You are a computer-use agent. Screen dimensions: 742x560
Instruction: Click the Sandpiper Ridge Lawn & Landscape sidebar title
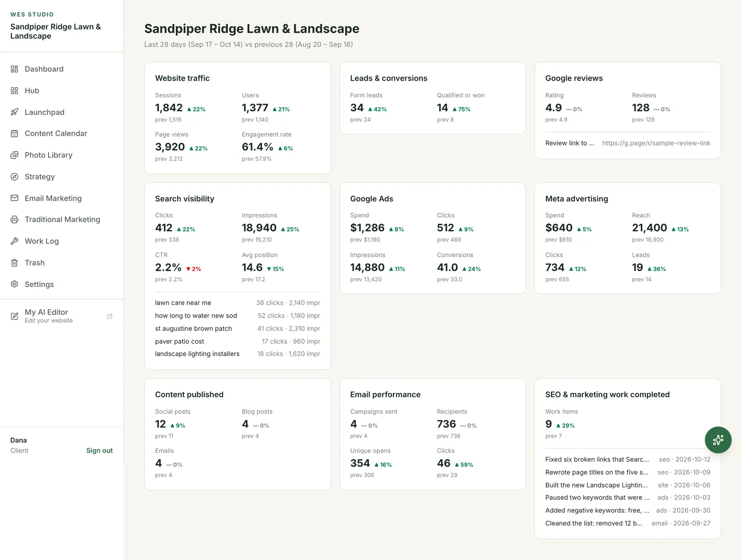pyautogui.click(x=56, y=32)
